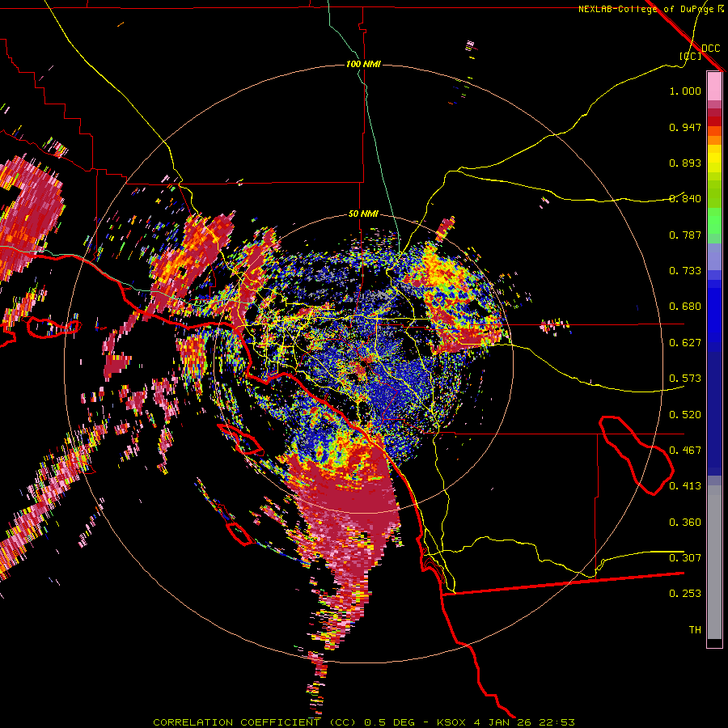This screenshot has width=728, height=728.
Task: Click the 0.947 legend value
Action: click(x=685, y=127)
